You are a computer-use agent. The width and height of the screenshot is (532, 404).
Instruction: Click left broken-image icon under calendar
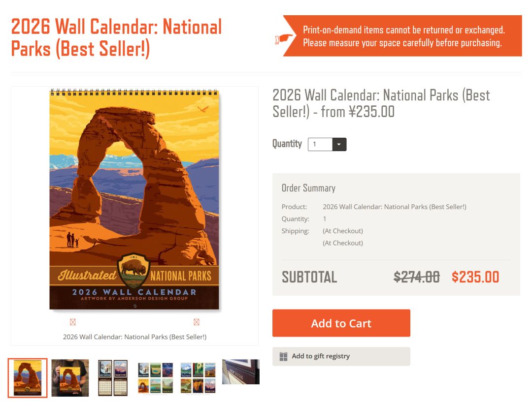click(x=73, y=322)
